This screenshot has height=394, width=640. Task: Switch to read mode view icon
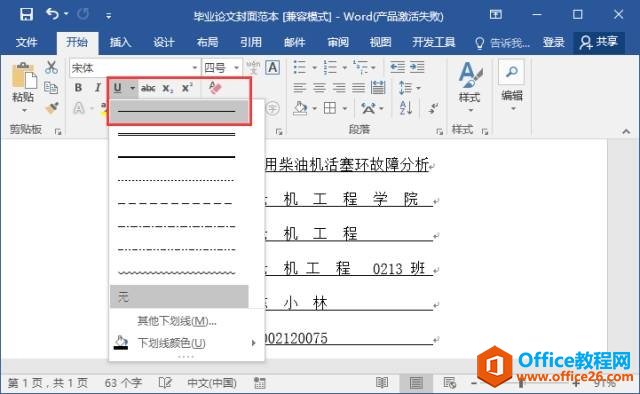click(x=382, y=383)
